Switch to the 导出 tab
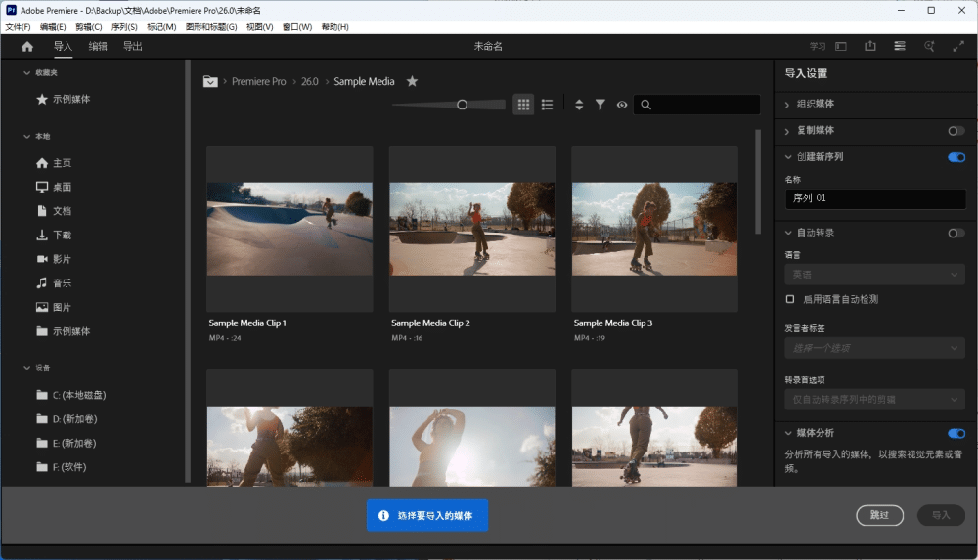Viewport: 978px width, 560px height. coord(132,46)
